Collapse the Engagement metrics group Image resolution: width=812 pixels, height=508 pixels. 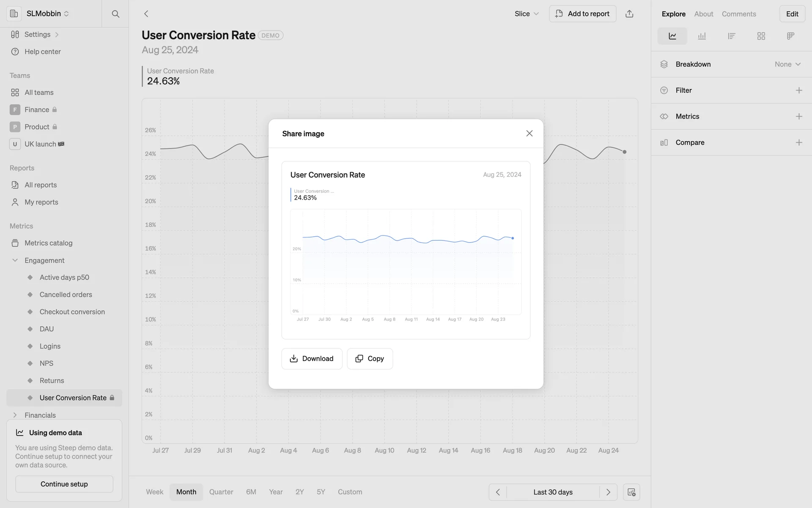[15, 260]
